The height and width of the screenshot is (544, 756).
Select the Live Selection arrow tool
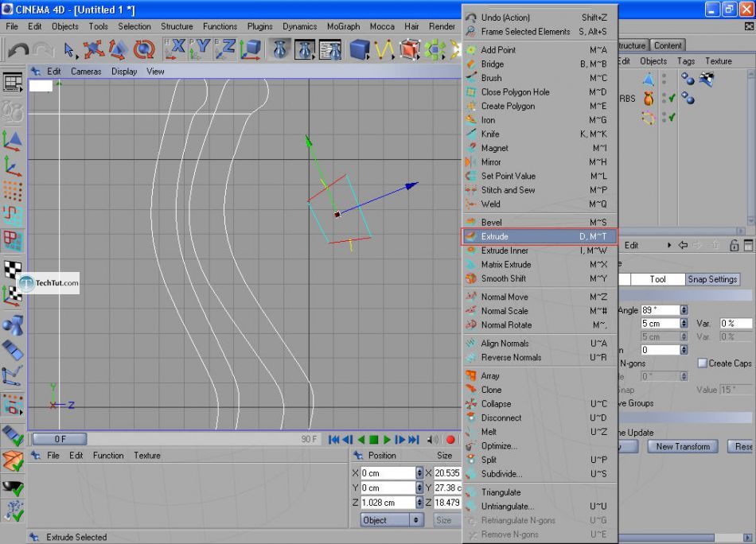point(69,49)
